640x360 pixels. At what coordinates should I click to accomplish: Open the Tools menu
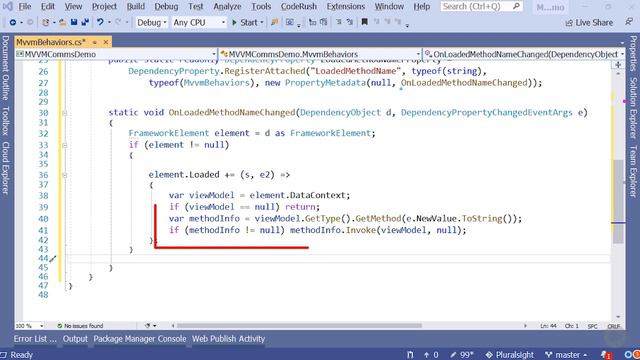[261, 7]
